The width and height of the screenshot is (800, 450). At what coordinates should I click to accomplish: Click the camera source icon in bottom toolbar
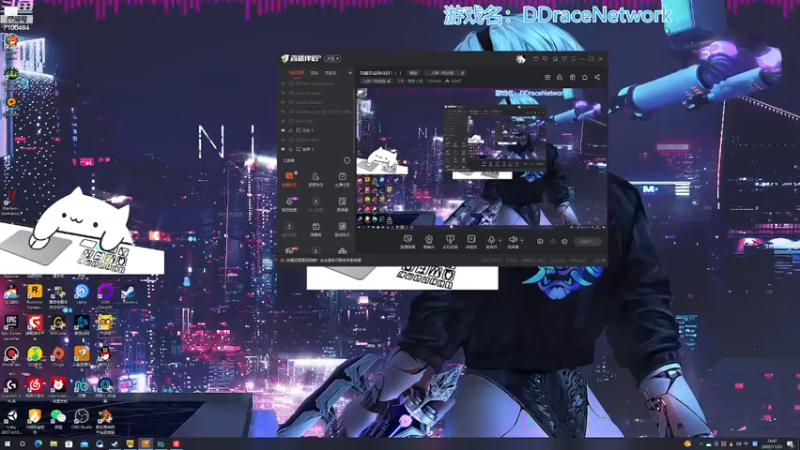429,241
